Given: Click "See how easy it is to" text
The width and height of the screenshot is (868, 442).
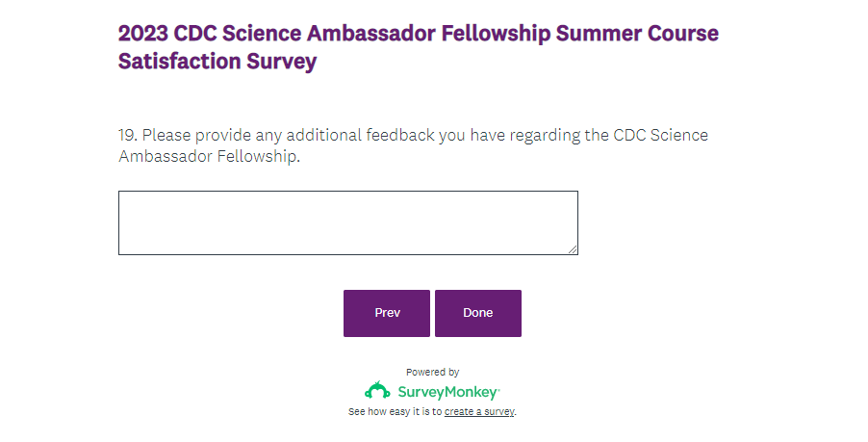Looking at the screenshot, I should point(395,412).
